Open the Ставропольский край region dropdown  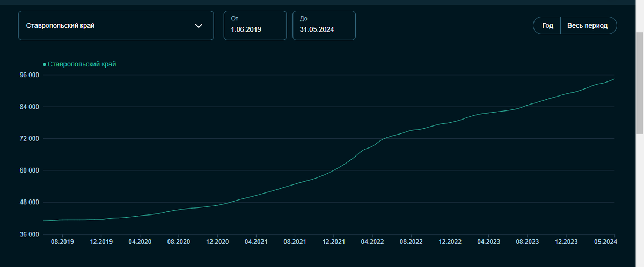[116, 25]
